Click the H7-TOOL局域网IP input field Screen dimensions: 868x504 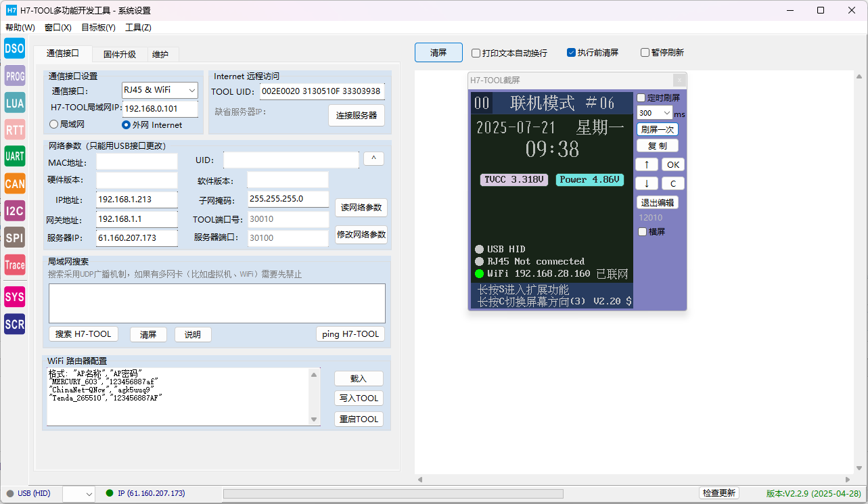click(160, 108)
